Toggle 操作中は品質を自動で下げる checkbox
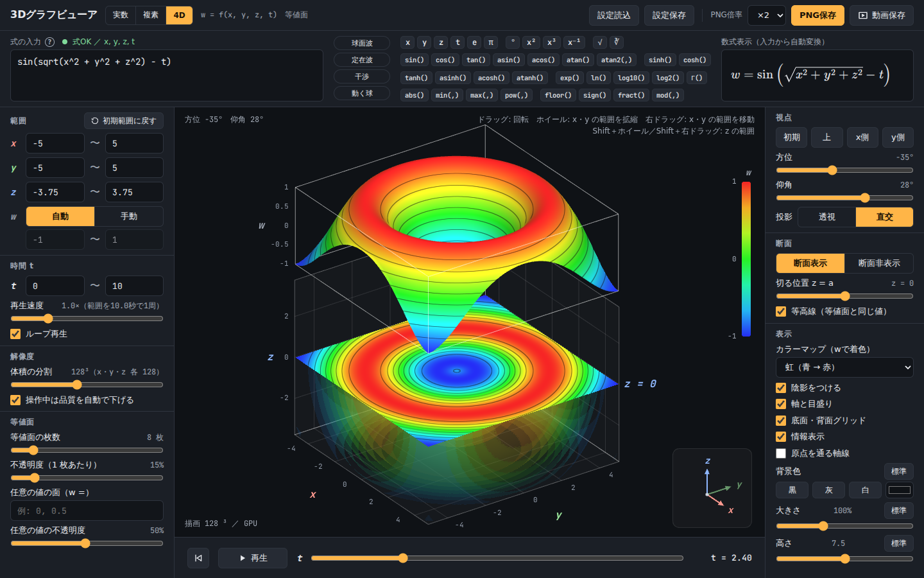924x578 pixels. click(x=15, y=400)
